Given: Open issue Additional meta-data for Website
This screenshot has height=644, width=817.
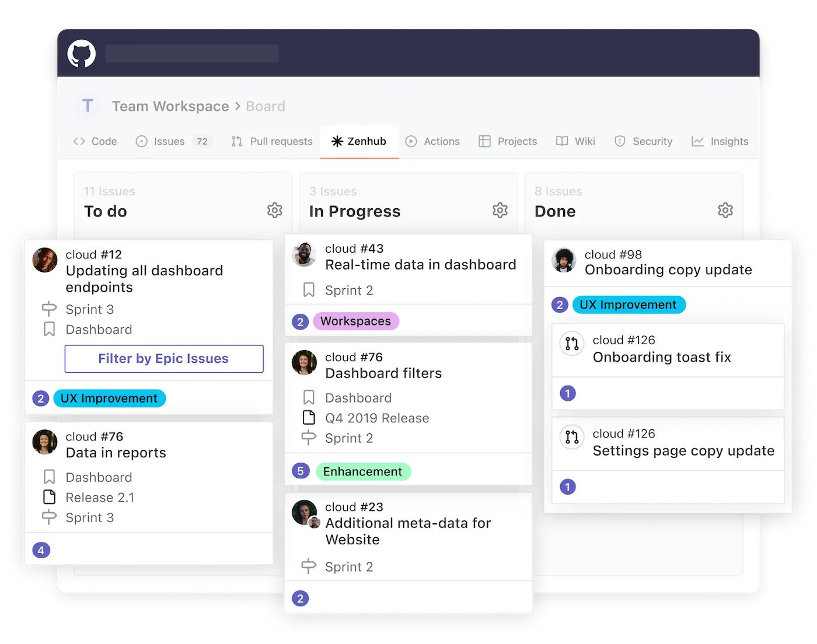Looking at the screenshot, I should tap(408, 531).
